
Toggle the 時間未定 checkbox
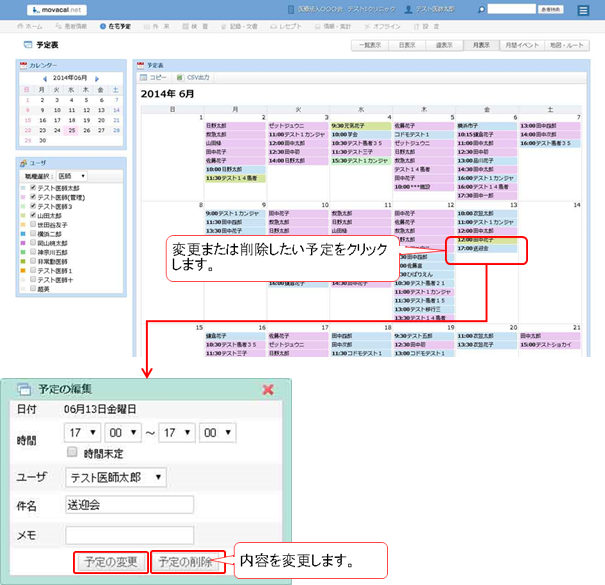[x=72, y=452]
